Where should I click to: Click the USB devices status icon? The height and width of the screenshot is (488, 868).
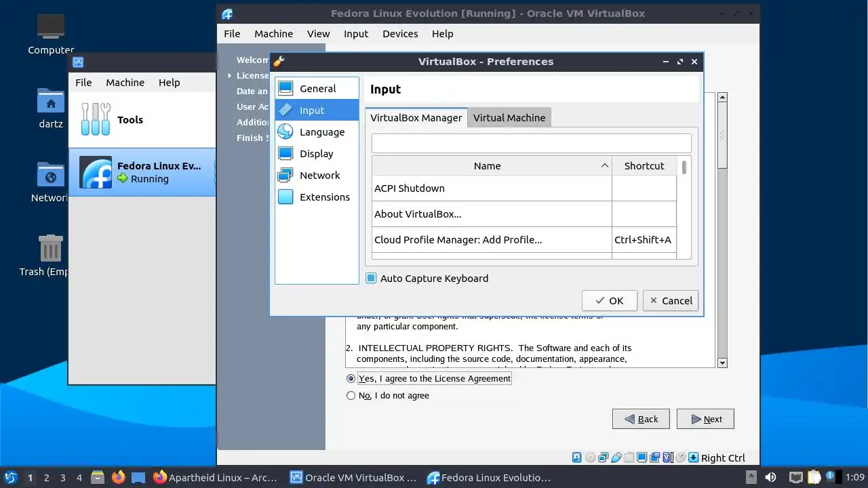click(x=616, y=457)
